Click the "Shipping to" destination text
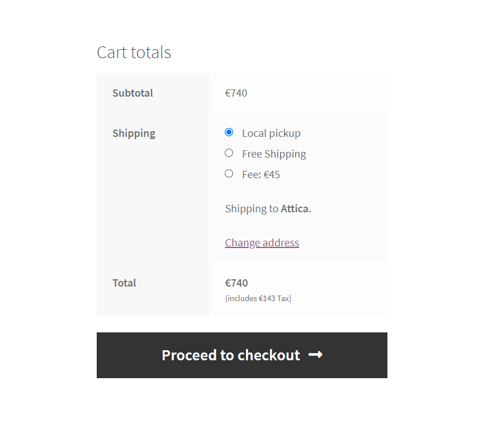Viewport: 483px width, 448px height. [251, 209]
